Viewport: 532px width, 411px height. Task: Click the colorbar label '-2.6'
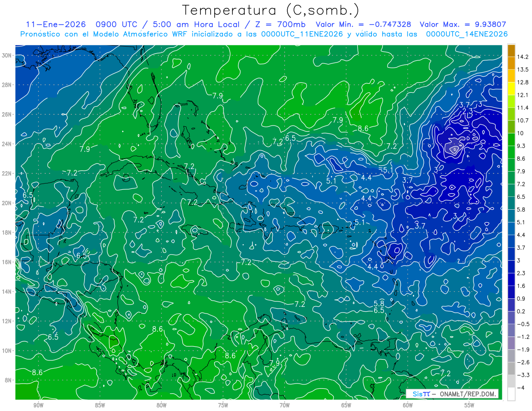(523, 362)
